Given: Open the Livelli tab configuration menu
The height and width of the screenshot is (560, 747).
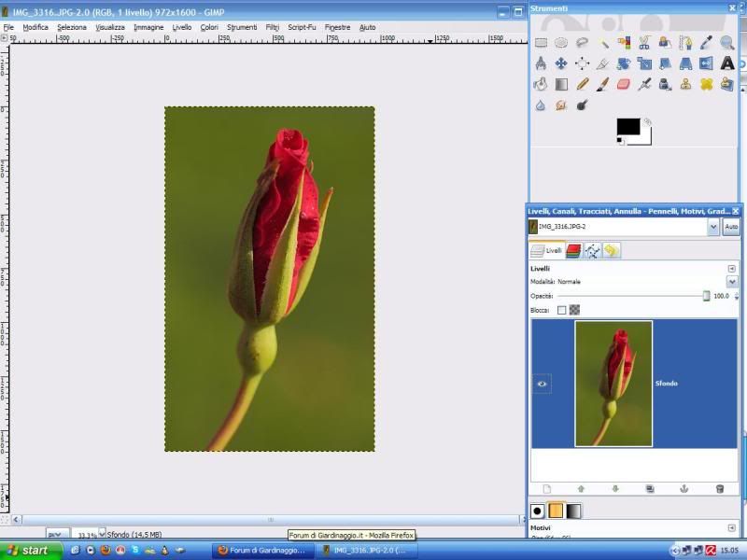Looking at the screenshot, I should tap(732, 269).
